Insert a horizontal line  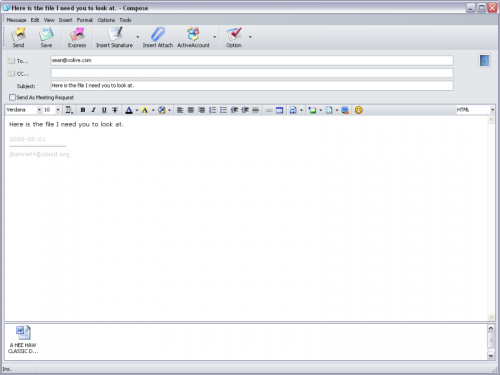pyautogui.click(x=256, y=110)
